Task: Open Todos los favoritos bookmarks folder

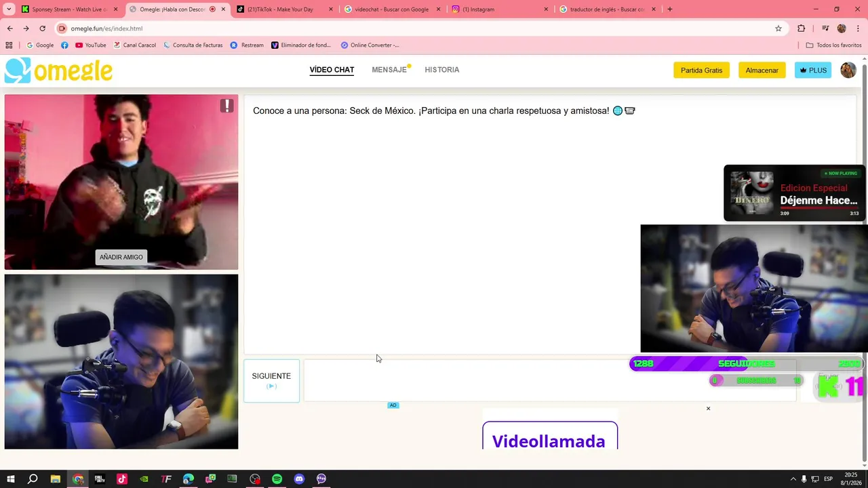Action: pos(833,45)
